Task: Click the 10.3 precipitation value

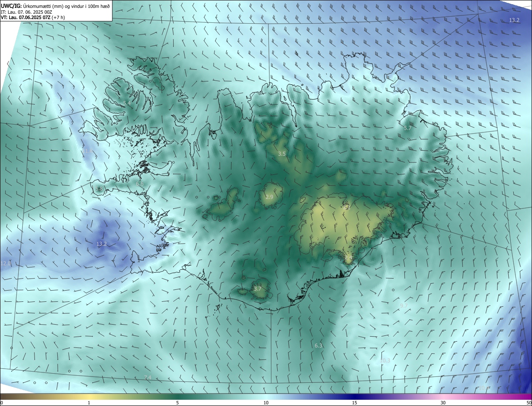Action: pyautogui.click(x=385, y=360)
